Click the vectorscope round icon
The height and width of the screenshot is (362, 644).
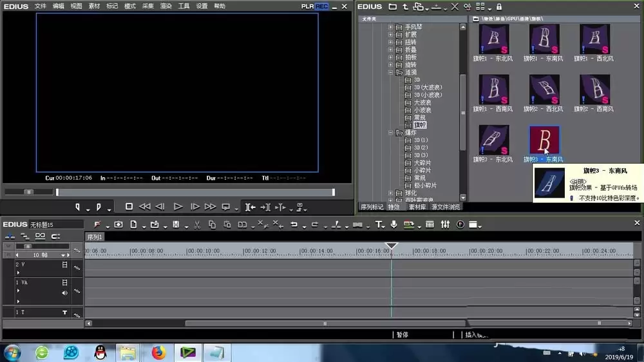click(460, 224)
